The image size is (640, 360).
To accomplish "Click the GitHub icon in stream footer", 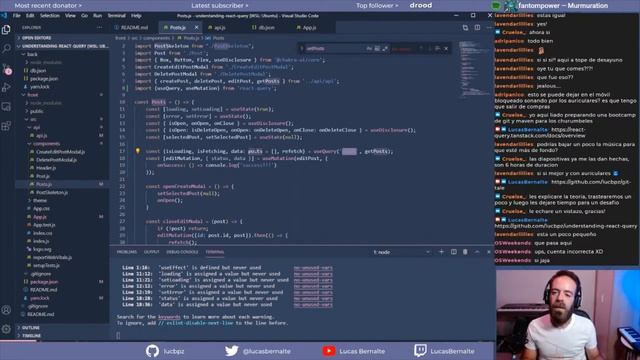I will (152, 351).
